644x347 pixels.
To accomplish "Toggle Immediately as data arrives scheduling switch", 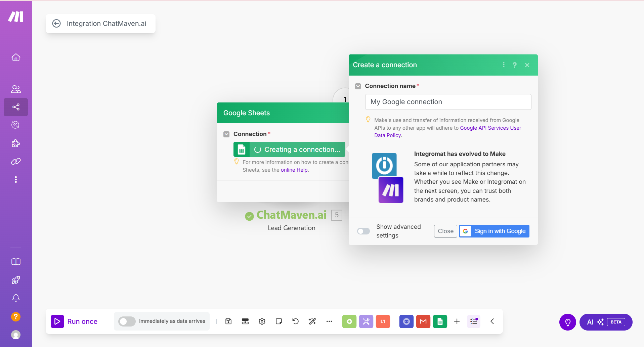I will coord(127,321).
